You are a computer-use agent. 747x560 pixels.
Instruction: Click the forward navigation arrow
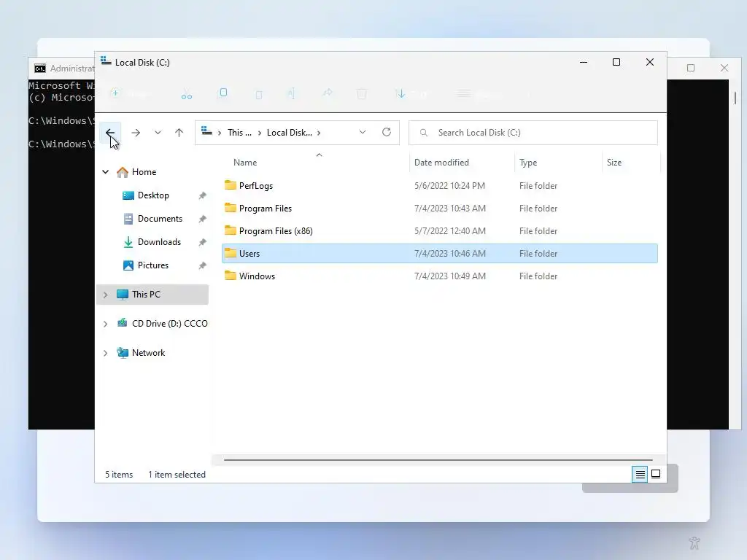point(136,133)
